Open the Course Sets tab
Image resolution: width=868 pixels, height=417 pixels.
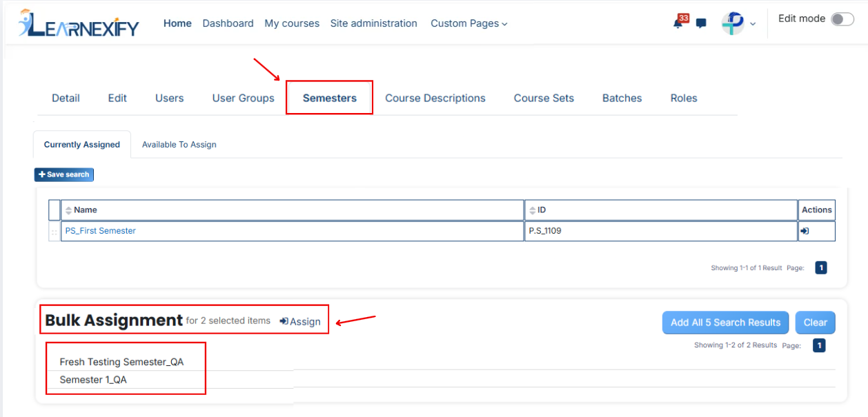544,98
